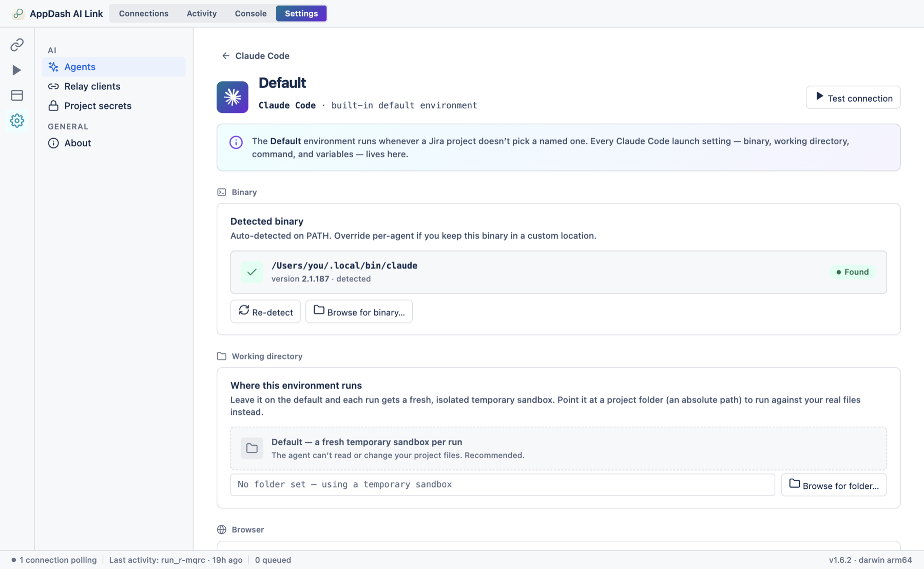This screenshot has width=924, height=569.
Task: Click the lock icon beside Project secrets
Action: point(53,106)
